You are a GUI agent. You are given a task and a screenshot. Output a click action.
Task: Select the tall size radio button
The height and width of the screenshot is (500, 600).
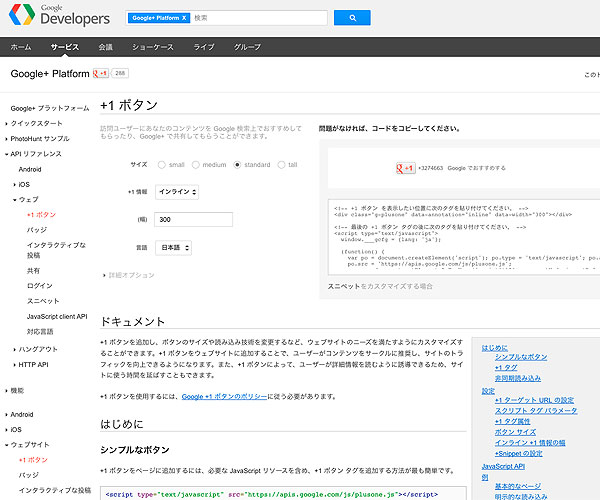pyautogui.click(x=281, y=165)
